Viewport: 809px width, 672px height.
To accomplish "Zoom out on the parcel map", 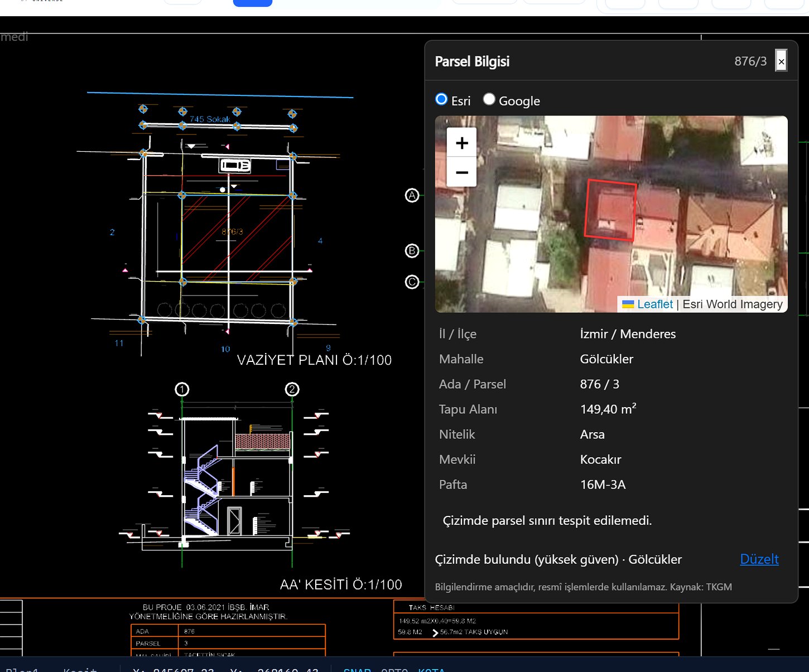I will [x=461, y=172].
